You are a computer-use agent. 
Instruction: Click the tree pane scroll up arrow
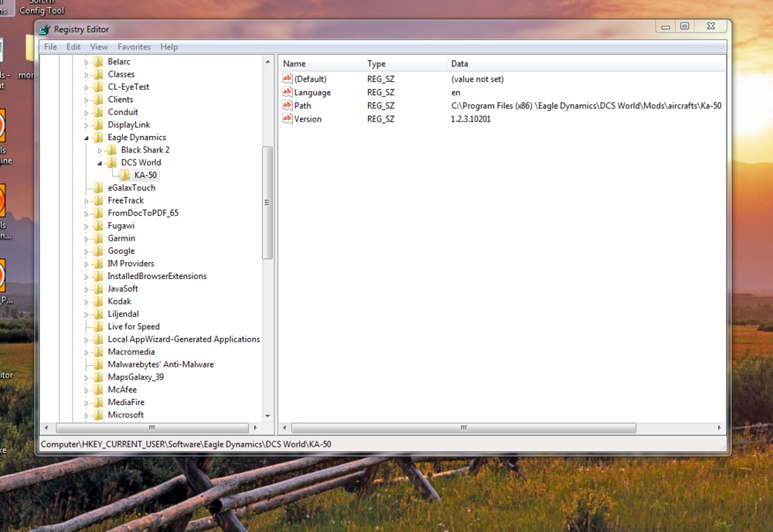[x=267, y=62]
